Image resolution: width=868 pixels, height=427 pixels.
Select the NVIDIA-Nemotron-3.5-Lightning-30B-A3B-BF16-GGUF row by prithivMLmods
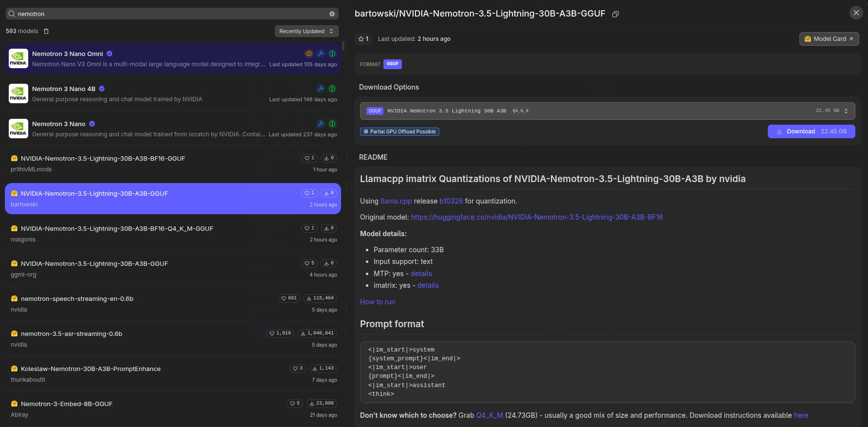173,164
